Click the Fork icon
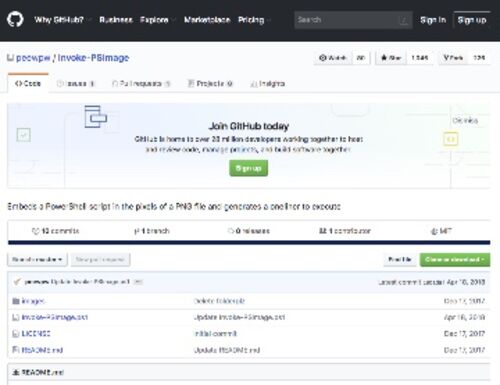Image resolution: width=500 pixels, height=385 pixels. [446, 58]
